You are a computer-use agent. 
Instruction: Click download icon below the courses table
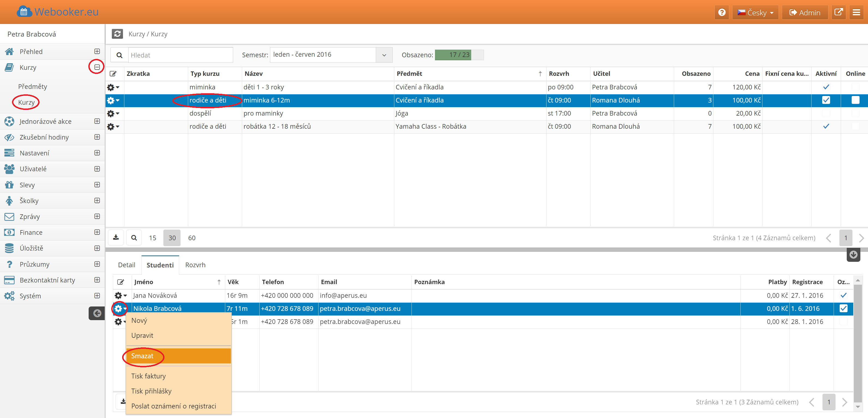[116, 237]
